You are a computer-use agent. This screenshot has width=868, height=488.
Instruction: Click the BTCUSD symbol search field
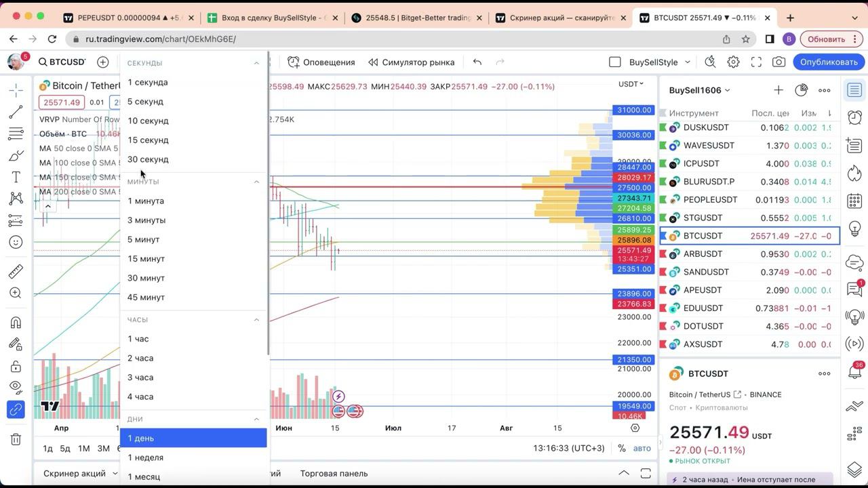click(62, 62)
